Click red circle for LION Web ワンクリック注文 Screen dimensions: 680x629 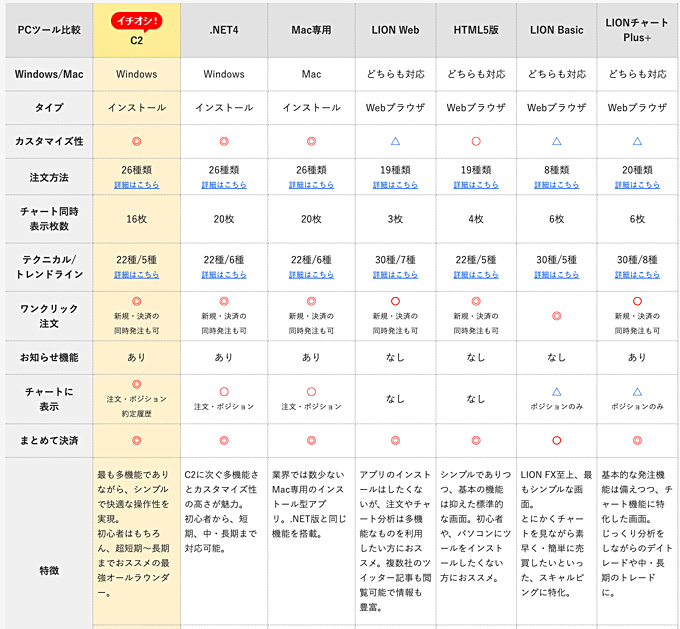pos(395,301)
